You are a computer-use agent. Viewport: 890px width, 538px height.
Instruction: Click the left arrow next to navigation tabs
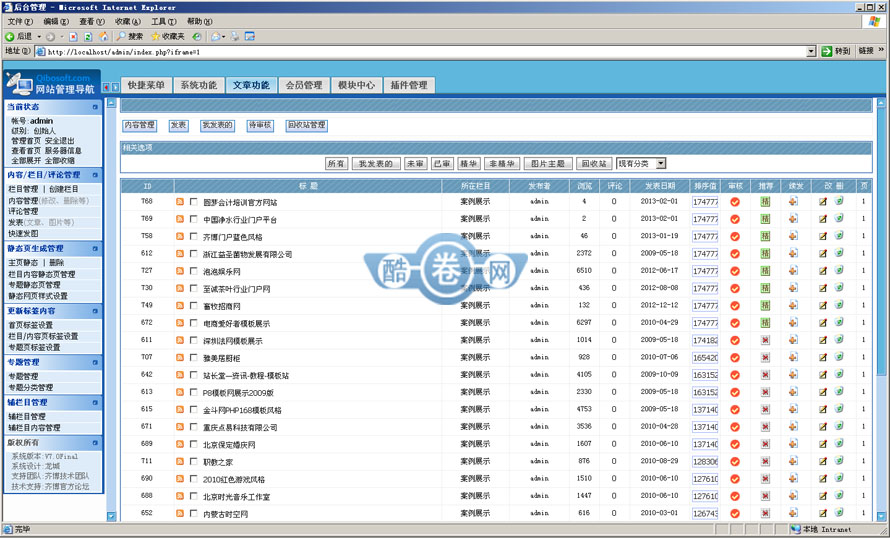tap(106, 87)
